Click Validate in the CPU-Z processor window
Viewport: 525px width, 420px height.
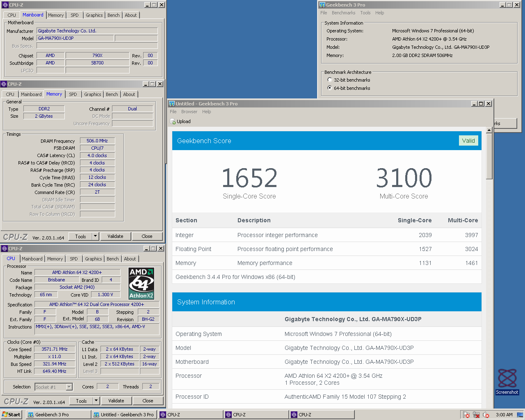116,401
